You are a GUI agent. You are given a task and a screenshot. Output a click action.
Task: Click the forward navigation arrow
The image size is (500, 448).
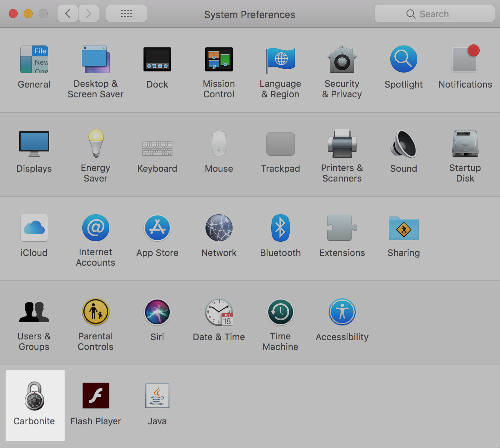(x=89, y=14)
